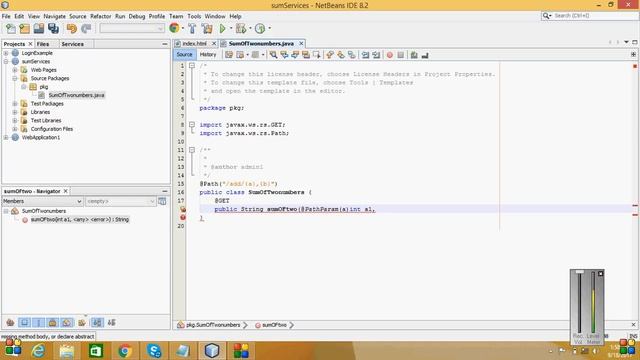Screen dimensions: 640x360
Task: Open the project configuration combo box
Action: pos(132,28)
